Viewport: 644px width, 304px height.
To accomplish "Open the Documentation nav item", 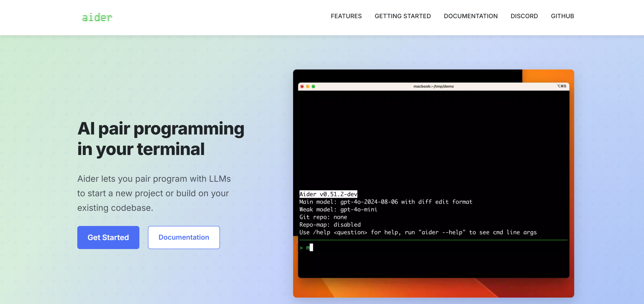I will click(x=471, y=16).
